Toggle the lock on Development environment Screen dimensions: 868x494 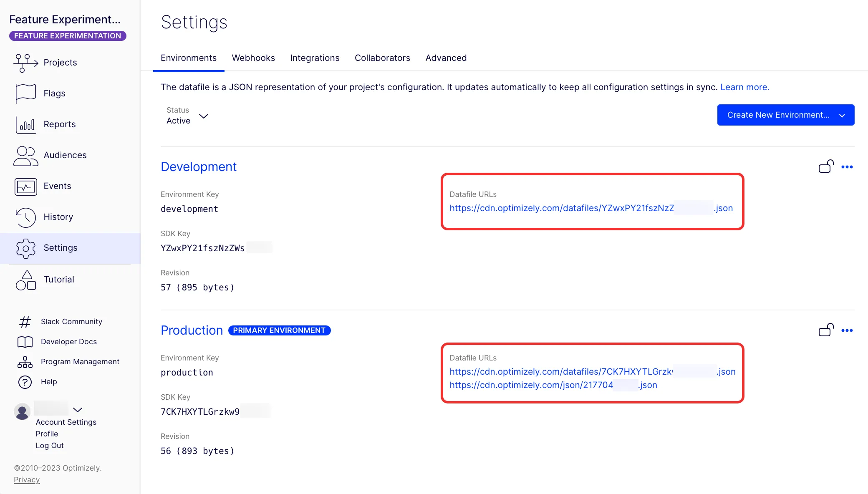[x=826, y=166]
